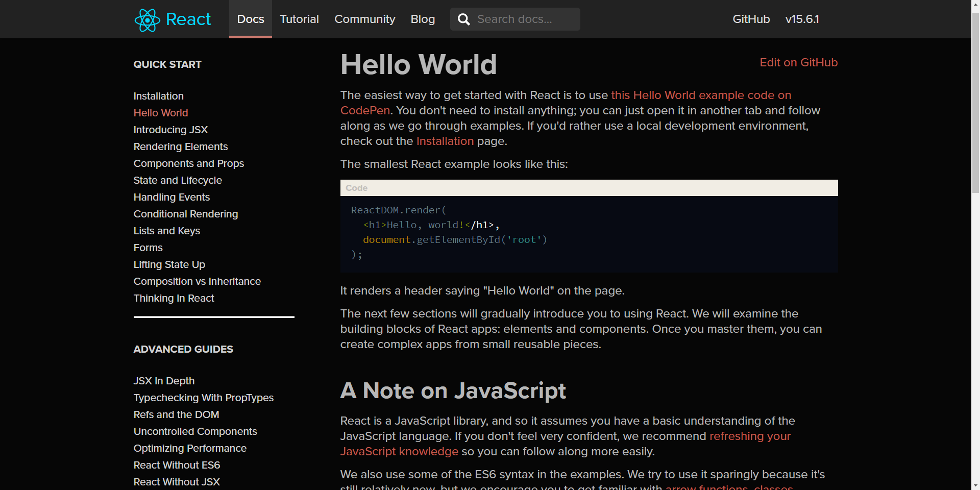Click refreshing your JavaScript knowledge link
Image resolution: width=980 pixels, height=490 pixels.
(x=750, y=436)
